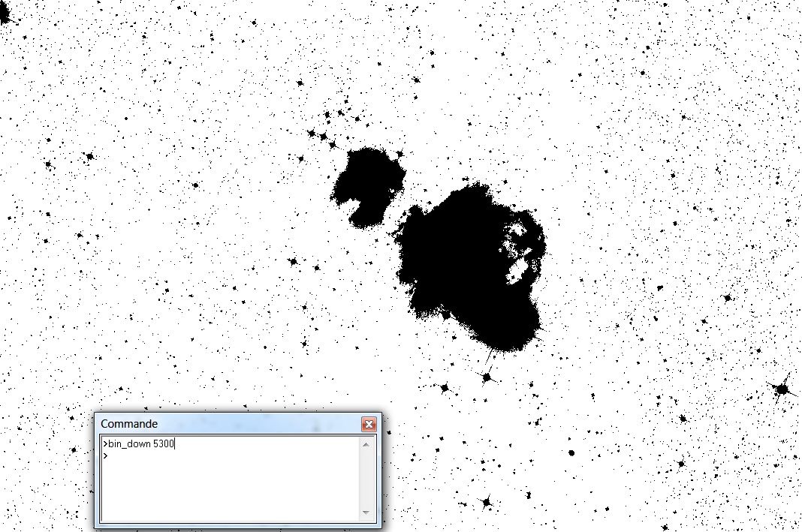The height and width of the screenshot is (532, 802).
Task: Click the spiked star at the bottom center
Action: pos(486,502)
